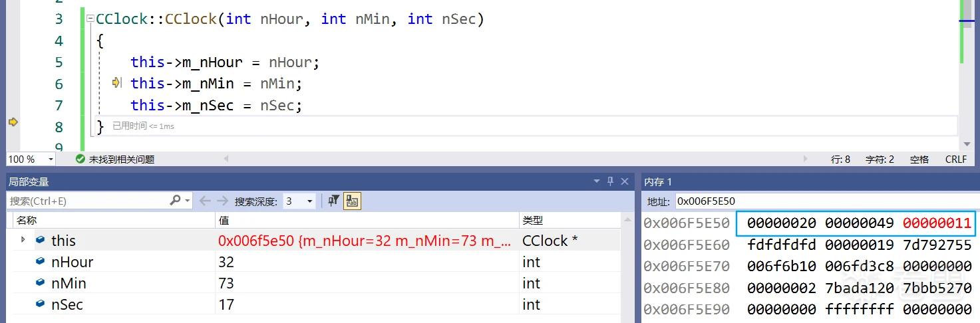This screenshot has width=980, height=323.
Task: Toggle the highlighted locals toolbar view icon
Action: (x=352, y=201)
